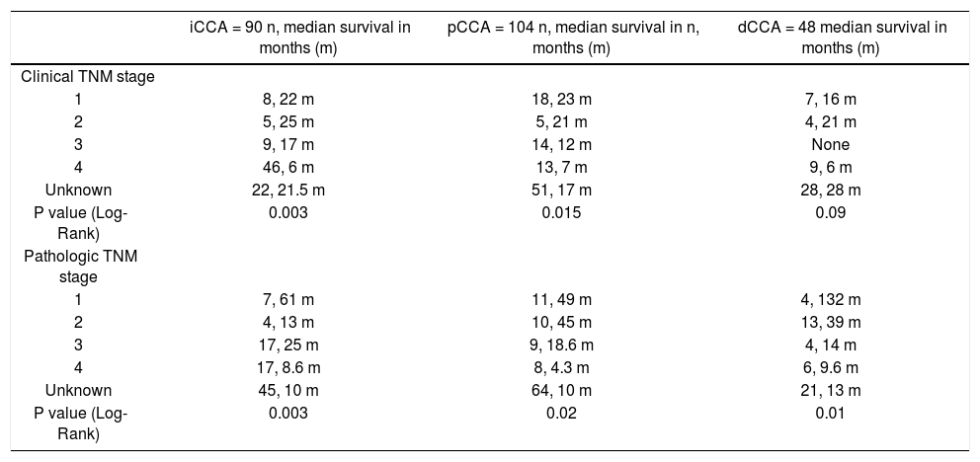Click the "7, 61 m" cell
The width and height of the screenshot is (980, 462).
299,299
